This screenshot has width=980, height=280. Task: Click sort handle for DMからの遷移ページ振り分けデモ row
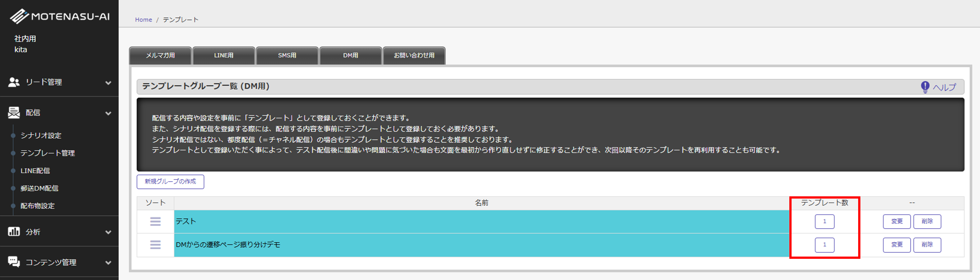[x=155, y=245]
